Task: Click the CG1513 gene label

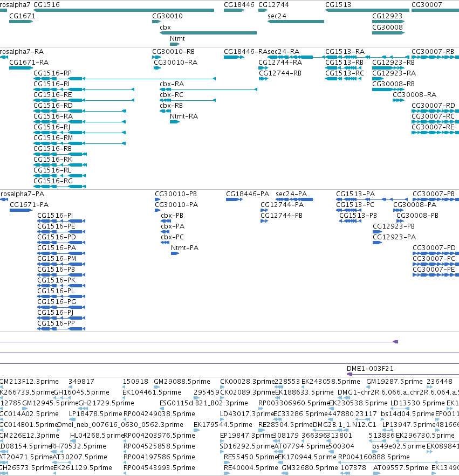Action: 338,4
